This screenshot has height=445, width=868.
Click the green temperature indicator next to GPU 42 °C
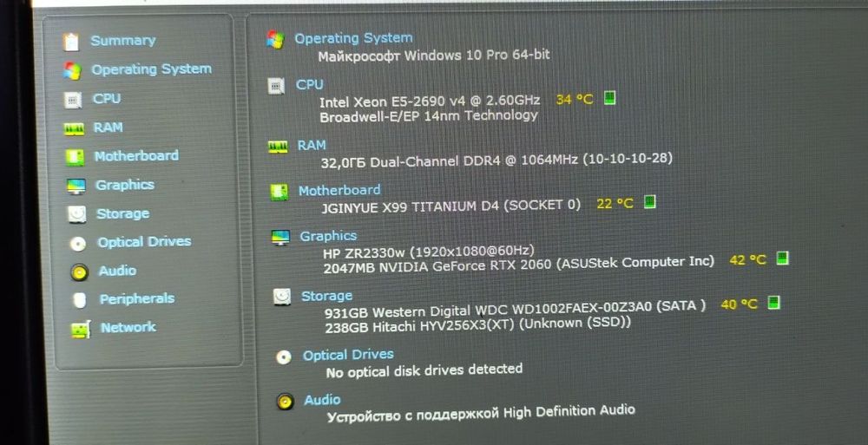click(782, 258)
